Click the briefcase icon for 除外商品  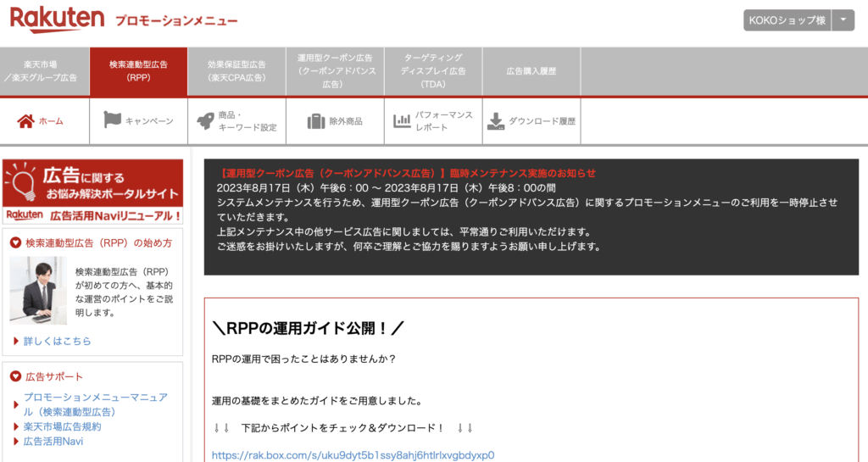tap(316, 121)
